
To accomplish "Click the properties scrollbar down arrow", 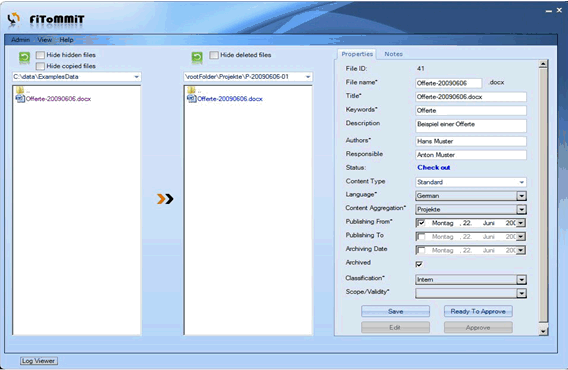I will (x=543, y=331).
